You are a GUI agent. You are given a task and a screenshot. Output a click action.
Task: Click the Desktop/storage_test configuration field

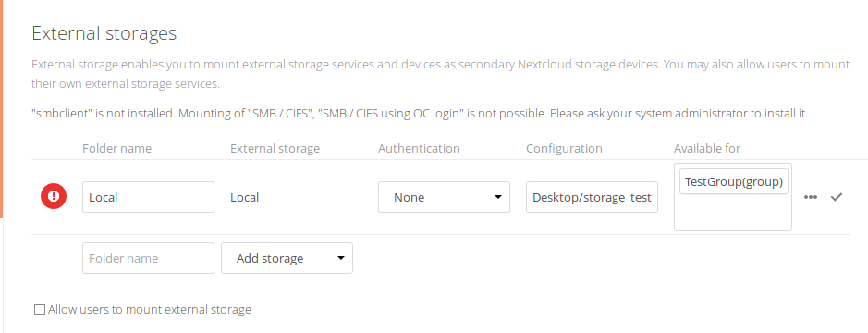click(x=592, y=197)
